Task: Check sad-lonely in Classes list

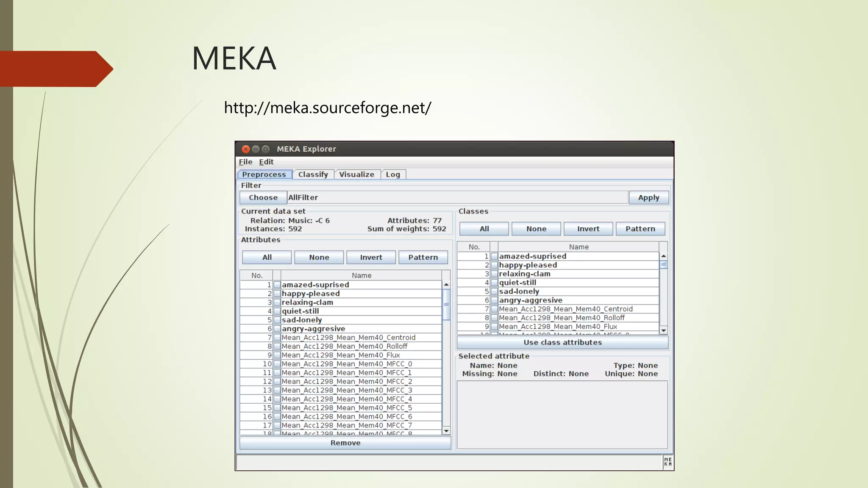Action: point(494,291)
